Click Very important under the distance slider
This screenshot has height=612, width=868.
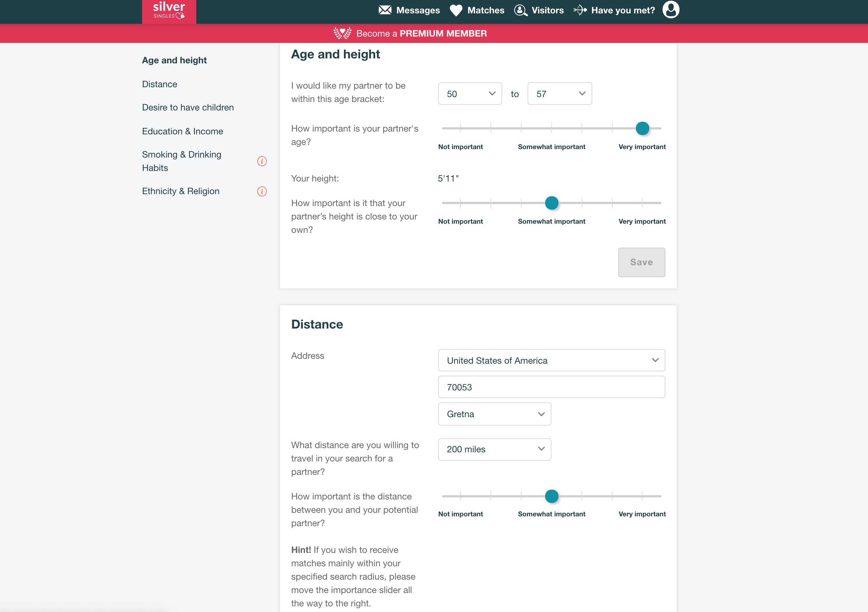click(642, 514)
